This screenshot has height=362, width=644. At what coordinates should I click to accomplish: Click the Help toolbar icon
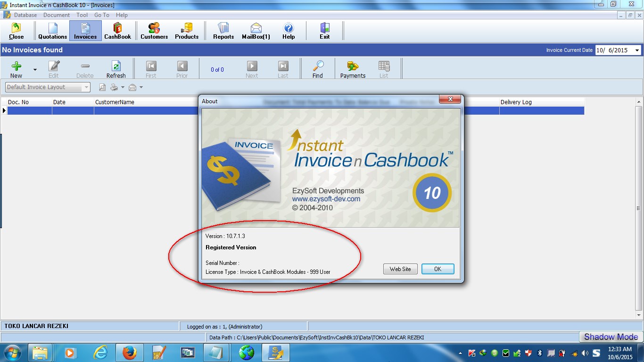pyautogui.click(x=289, y=31)
